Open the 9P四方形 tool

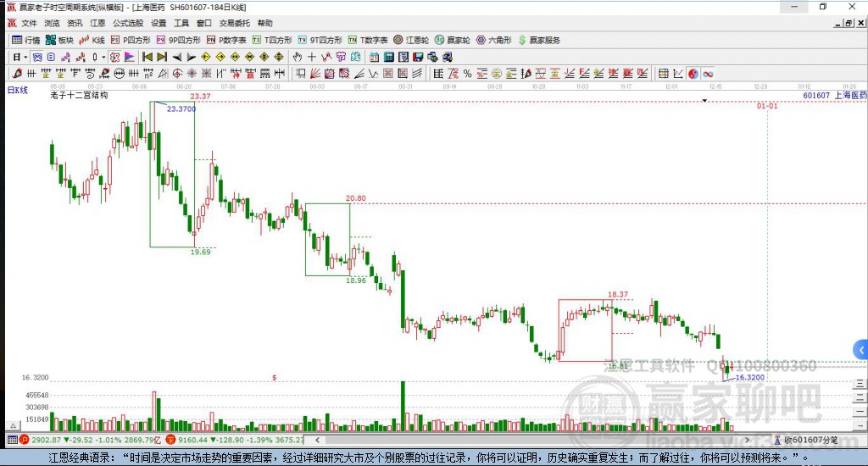[178, 41]
